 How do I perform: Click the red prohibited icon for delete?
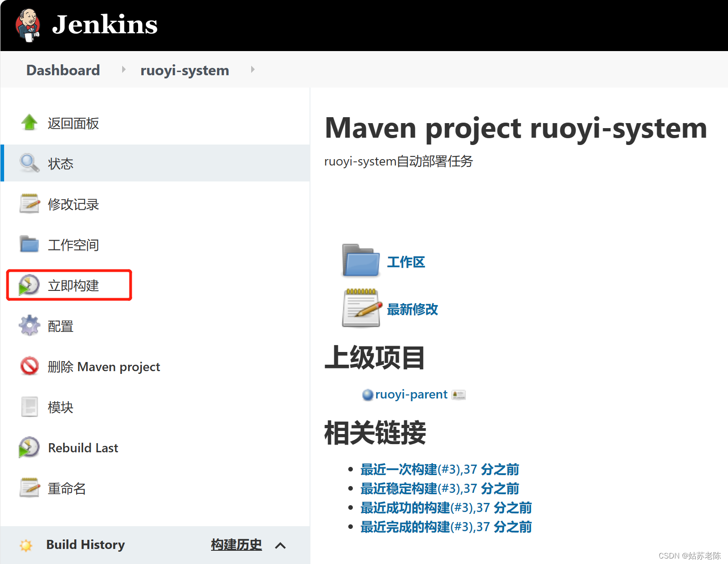click(x=30, y=366)
